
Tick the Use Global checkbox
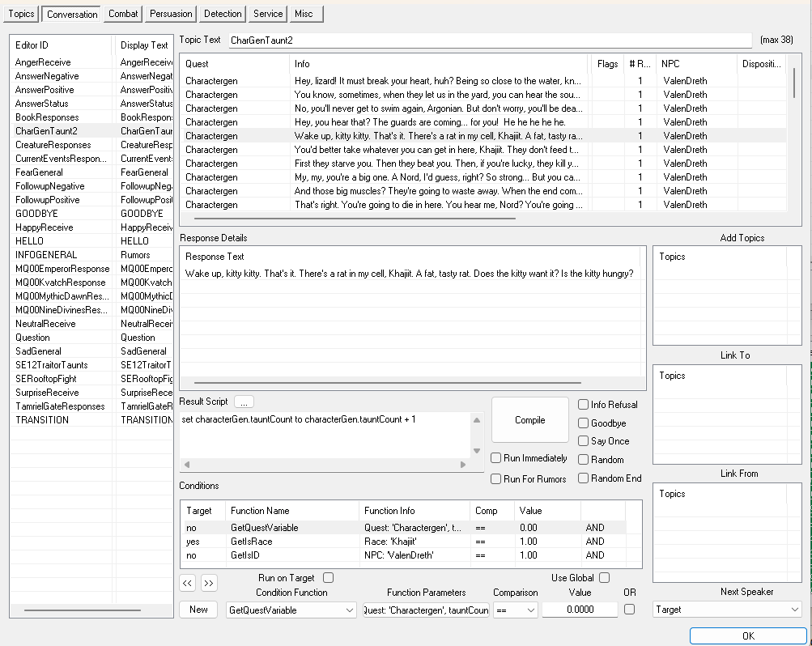point(604,578)
